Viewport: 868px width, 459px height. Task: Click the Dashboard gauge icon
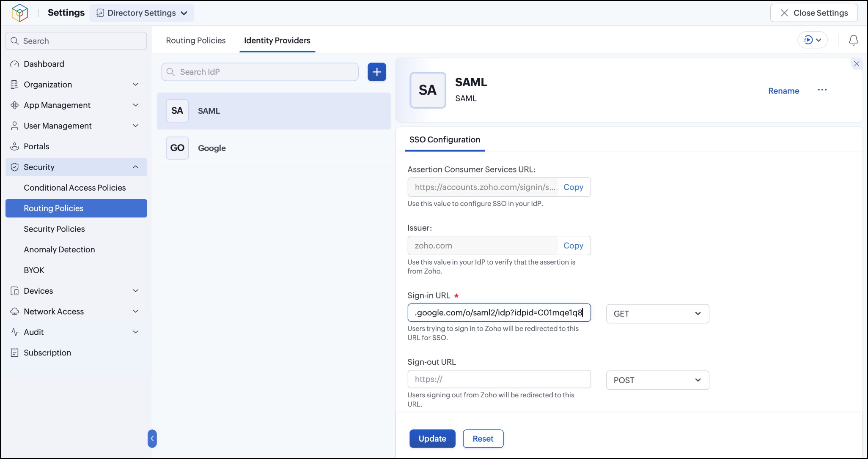click(15, 64)
